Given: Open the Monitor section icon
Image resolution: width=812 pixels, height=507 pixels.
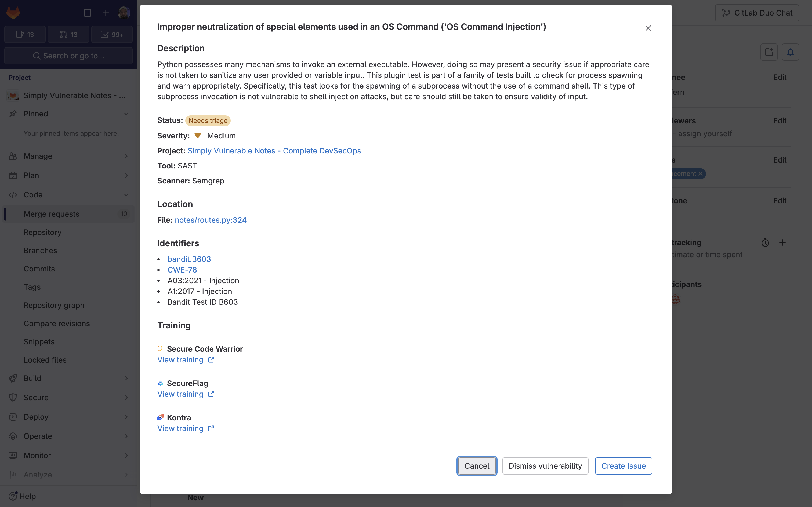Looking at the screenshot, I should (x=13, y=455).
